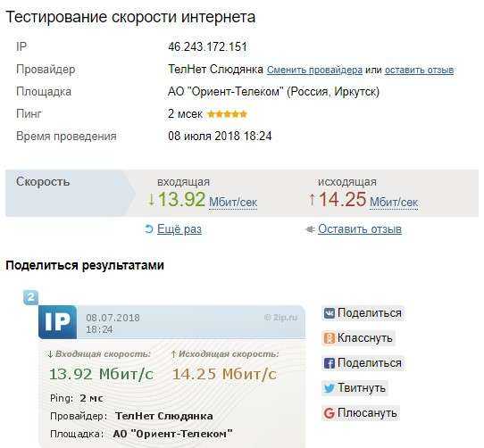Click the five-star ping rating

point(227,114)
